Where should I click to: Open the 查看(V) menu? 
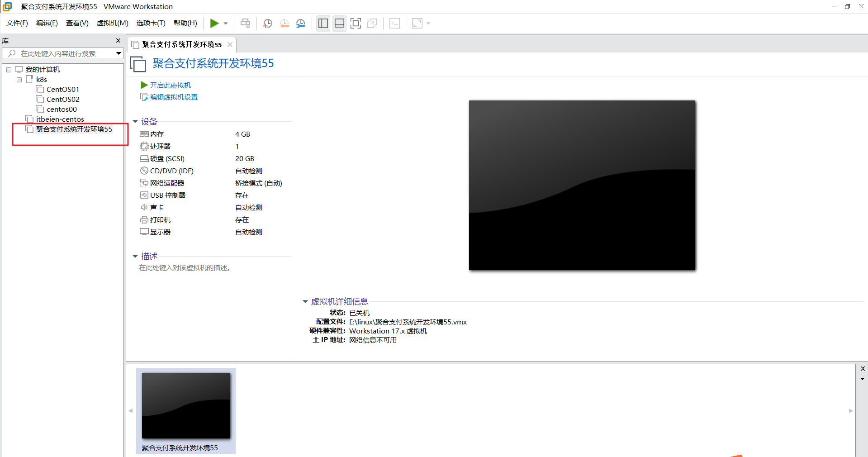click(x=77, y=23)
